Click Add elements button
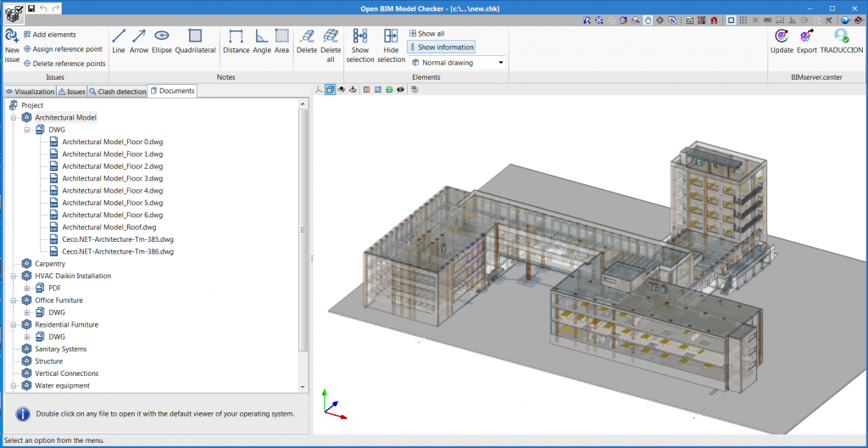The width and height of the screenshot is (868, 448). (x=53, y=35)
